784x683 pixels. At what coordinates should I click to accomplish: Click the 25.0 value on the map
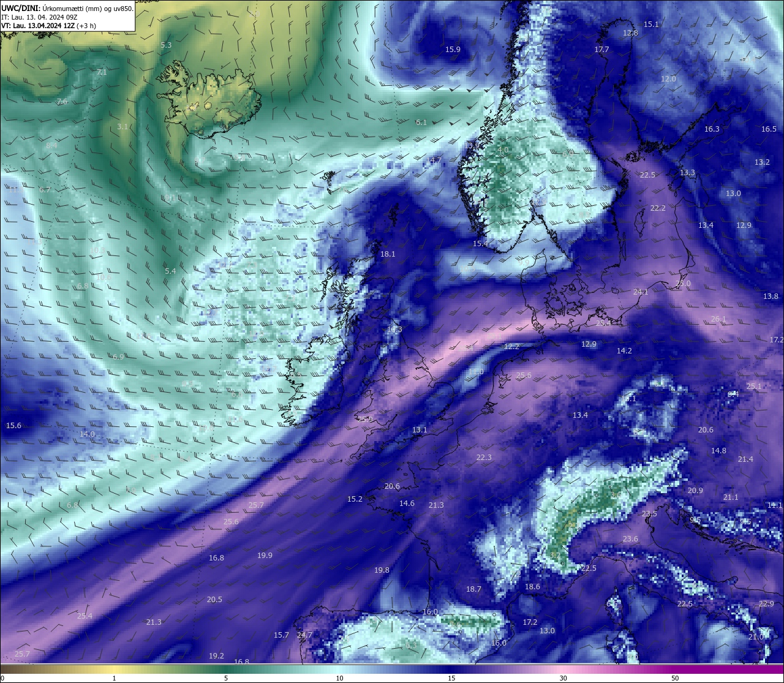pyautogui.click(x=683, y=284)
